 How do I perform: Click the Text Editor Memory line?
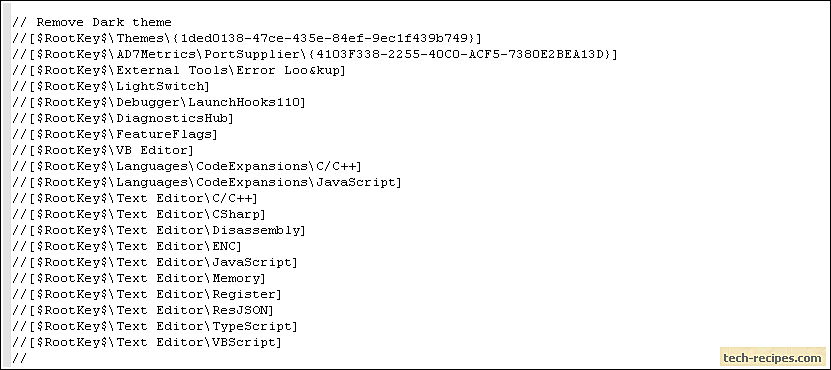click(x=139, y=277)
